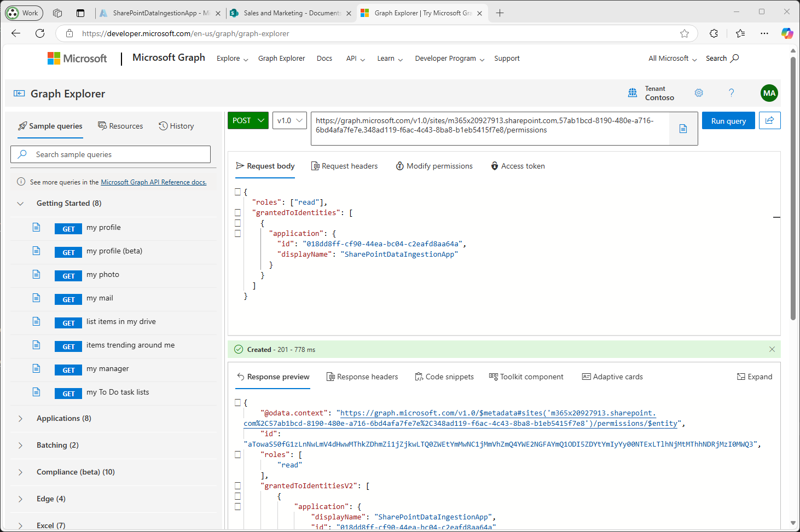
Task: Click the Run query button
Action: click(x=728, y=120)
